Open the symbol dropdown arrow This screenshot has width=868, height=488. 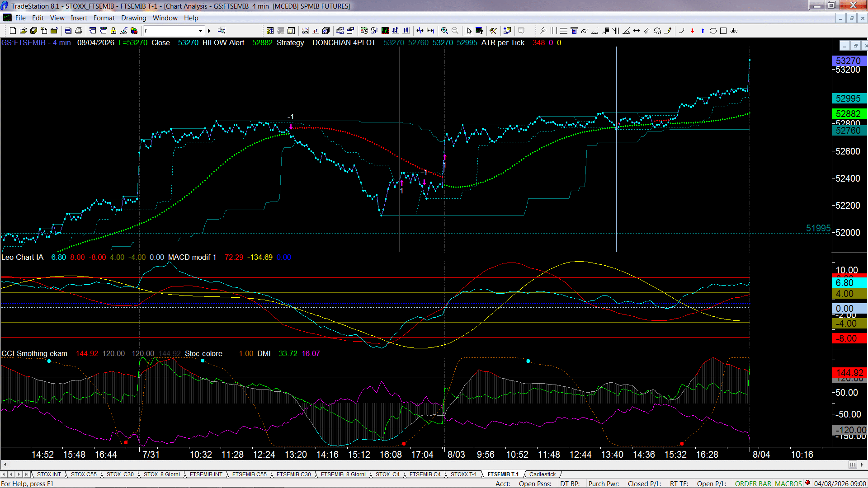point(200,31)
